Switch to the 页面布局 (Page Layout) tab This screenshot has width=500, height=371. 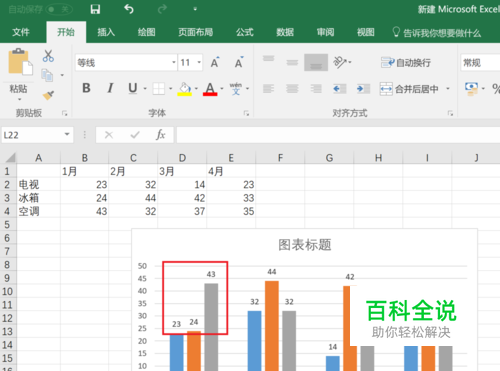195,32
